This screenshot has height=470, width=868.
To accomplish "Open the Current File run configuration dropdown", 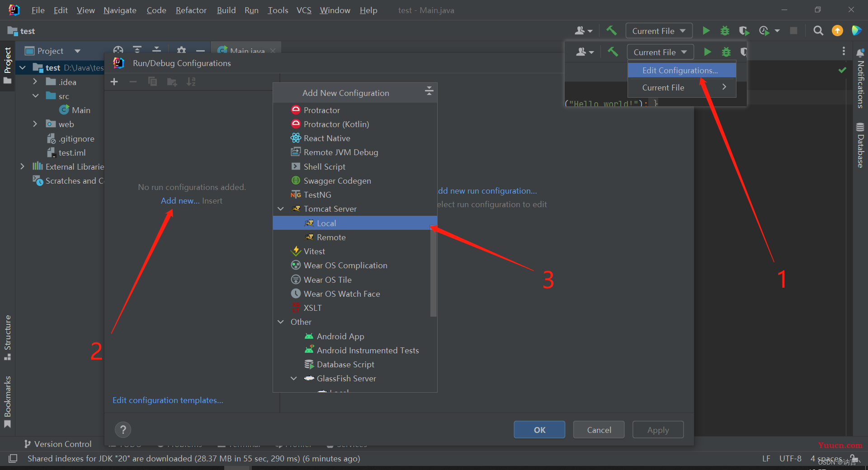I will pos(659,31).
